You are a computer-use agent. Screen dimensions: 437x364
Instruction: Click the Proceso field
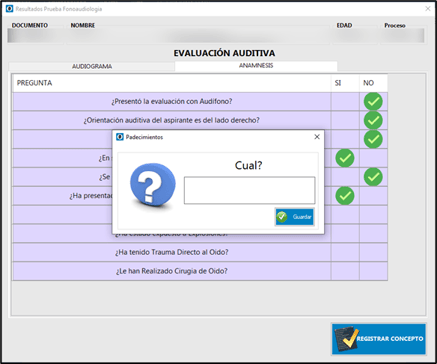click(x=402, y=36)
